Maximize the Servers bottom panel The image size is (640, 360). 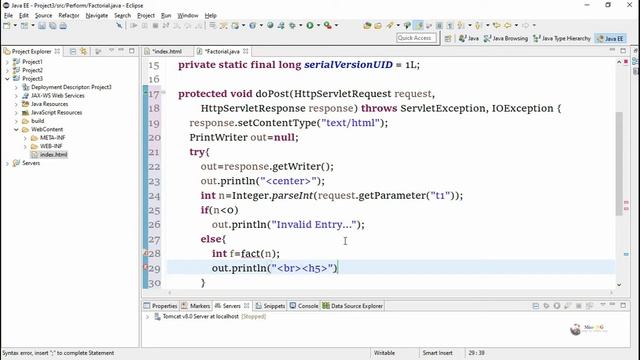click(623, 305)
